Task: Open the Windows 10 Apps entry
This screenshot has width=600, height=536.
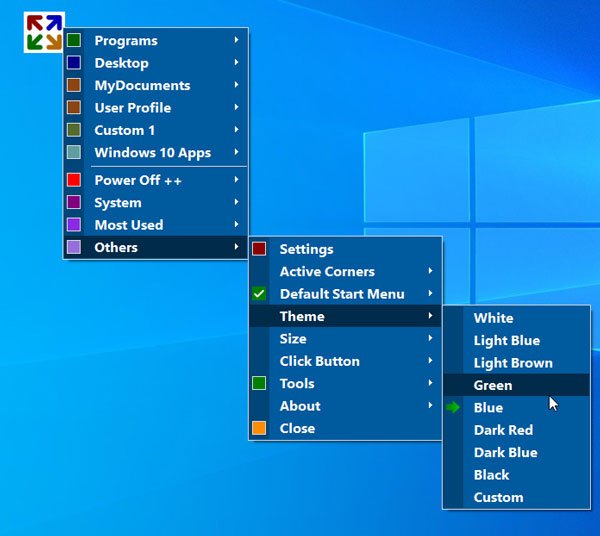Action: pyautogui.click(x=156, y=152)
